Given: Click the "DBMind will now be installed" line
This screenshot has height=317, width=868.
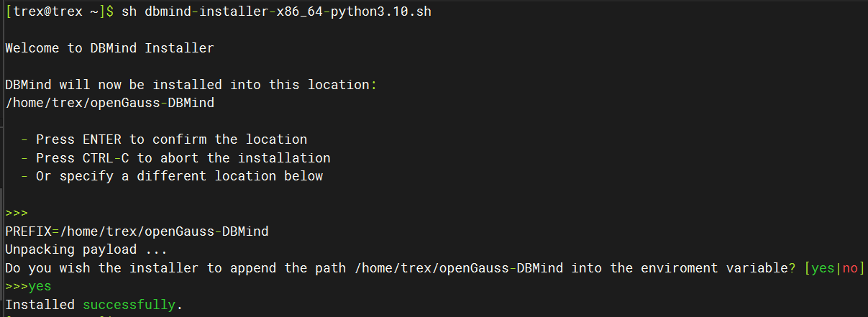Looking at the screenshot, I should (191, 85).
